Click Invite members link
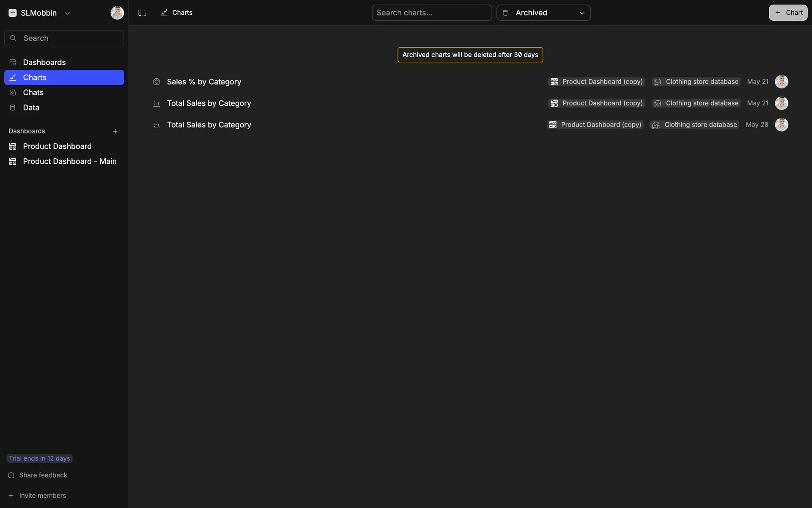Screen dimensions: 812x508 (42, 495)
